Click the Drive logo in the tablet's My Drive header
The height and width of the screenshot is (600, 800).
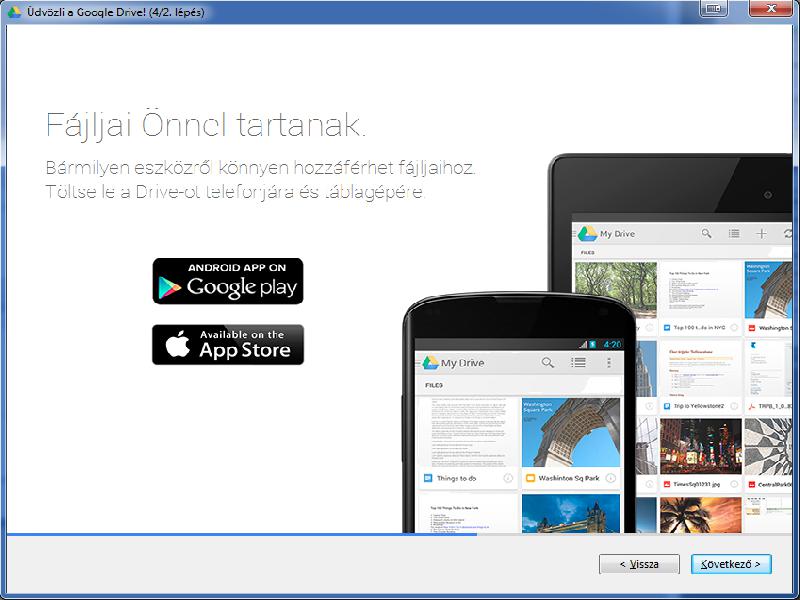587,234
